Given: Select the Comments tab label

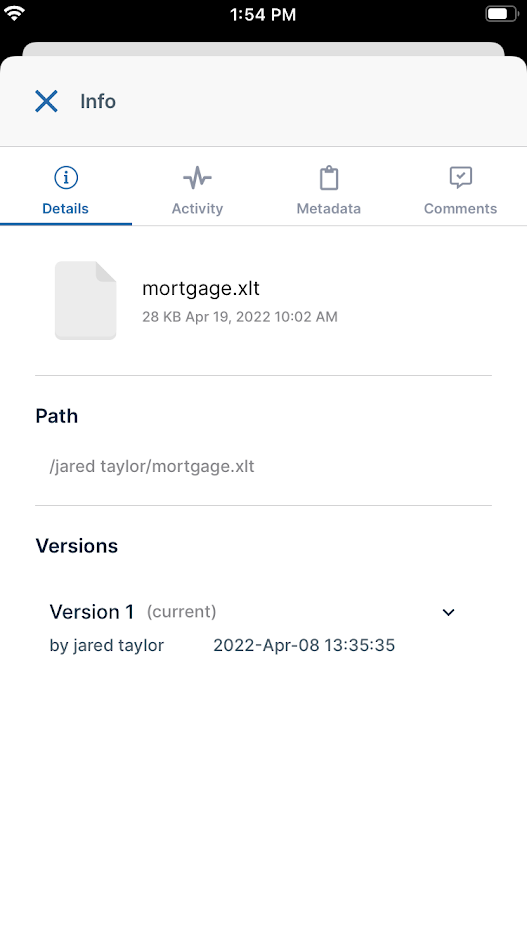Looking at the screenshot, I should click(461, 209).
